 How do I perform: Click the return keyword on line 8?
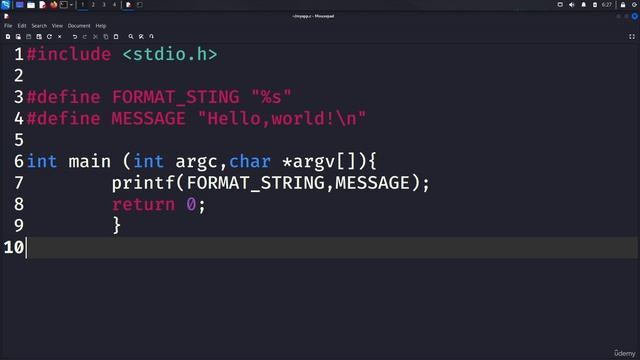[143, 204]
